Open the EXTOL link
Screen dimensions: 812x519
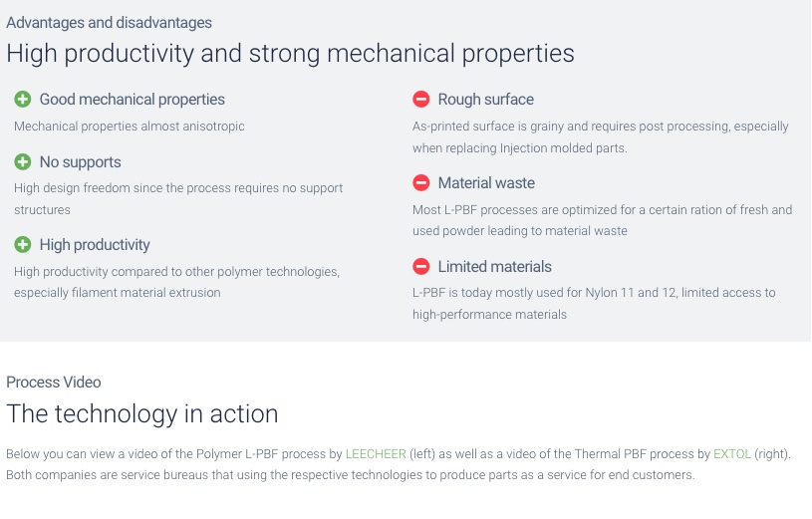(x=731, y=453)
